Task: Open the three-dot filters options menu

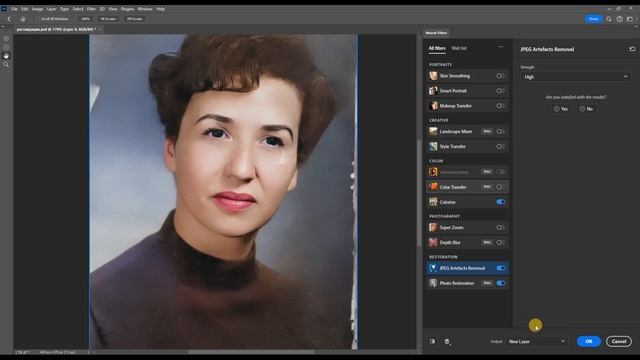Action: 501,47
